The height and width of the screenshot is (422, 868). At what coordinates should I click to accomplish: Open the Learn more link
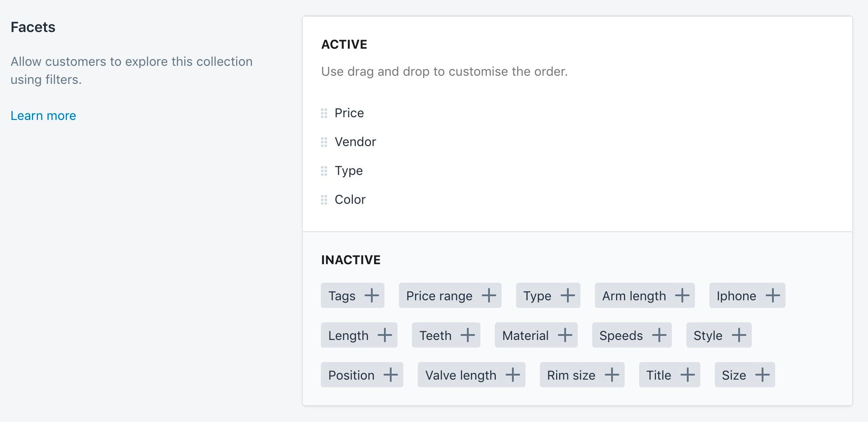pyautogui.click(x=43, y=116)
